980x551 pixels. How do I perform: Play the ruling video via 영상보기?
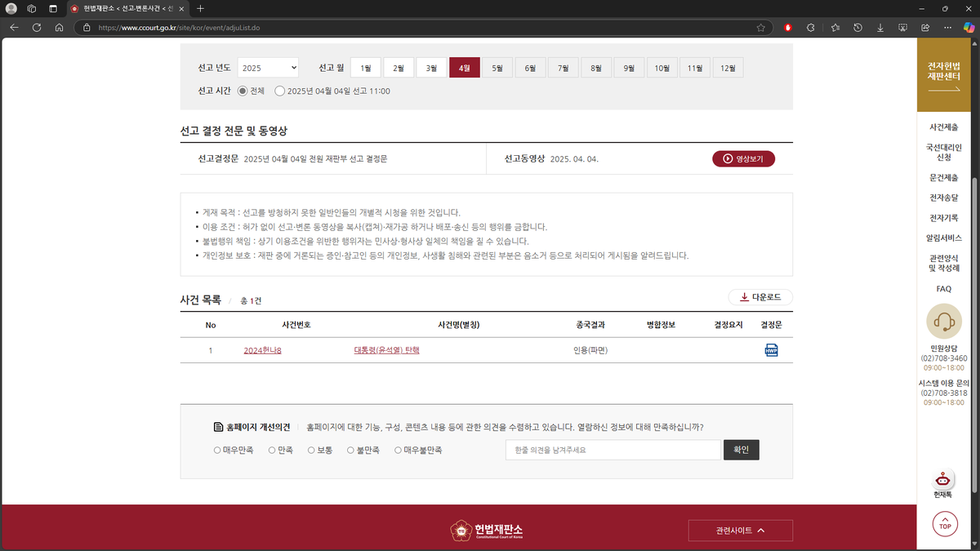743,158
